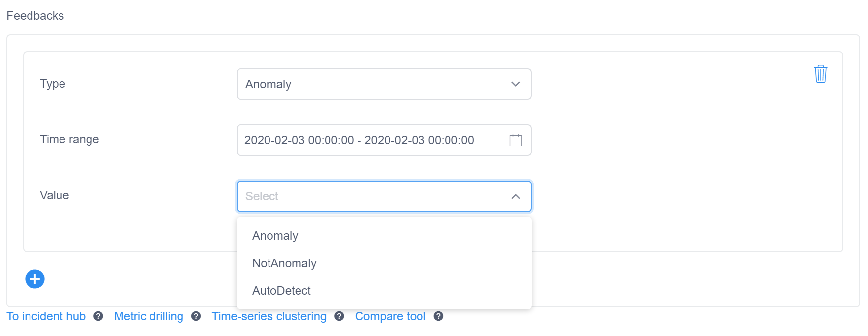
Task: Collapse the Value dropdown using its chevron
Action: [x=515, y=196]
